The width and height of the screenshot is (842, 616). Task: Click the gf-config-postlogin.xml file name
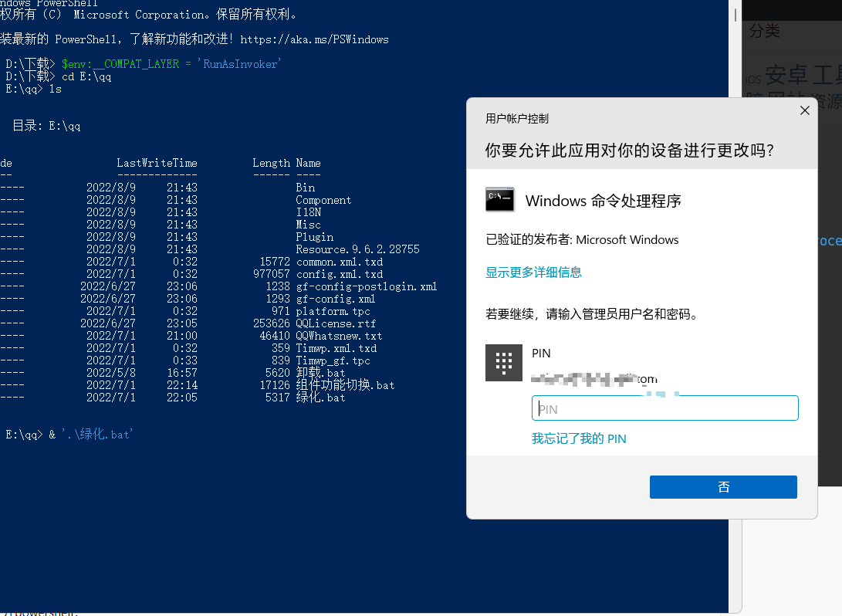click(x=367, y=286)
